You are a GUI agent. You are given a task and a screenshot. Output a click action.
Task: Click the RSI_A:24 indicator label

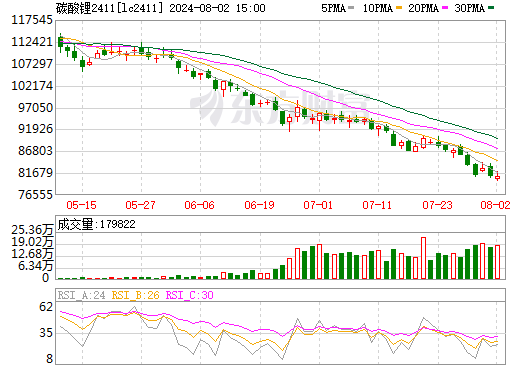tap(82, 295)
